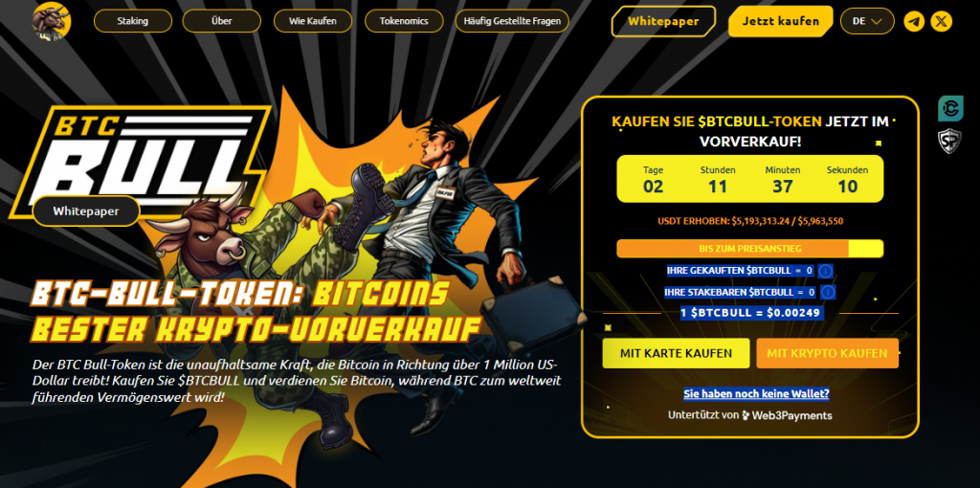Open the Telegram channel icon
This screenshot has height=488, width=980.
(x=914, y=21)
